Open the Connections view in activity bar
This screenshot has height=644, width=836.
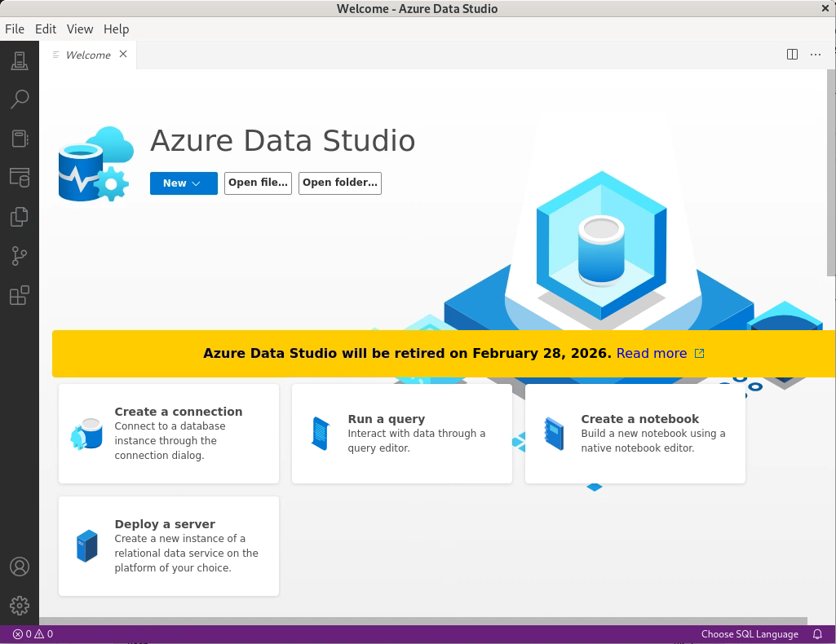click(20, 60)
